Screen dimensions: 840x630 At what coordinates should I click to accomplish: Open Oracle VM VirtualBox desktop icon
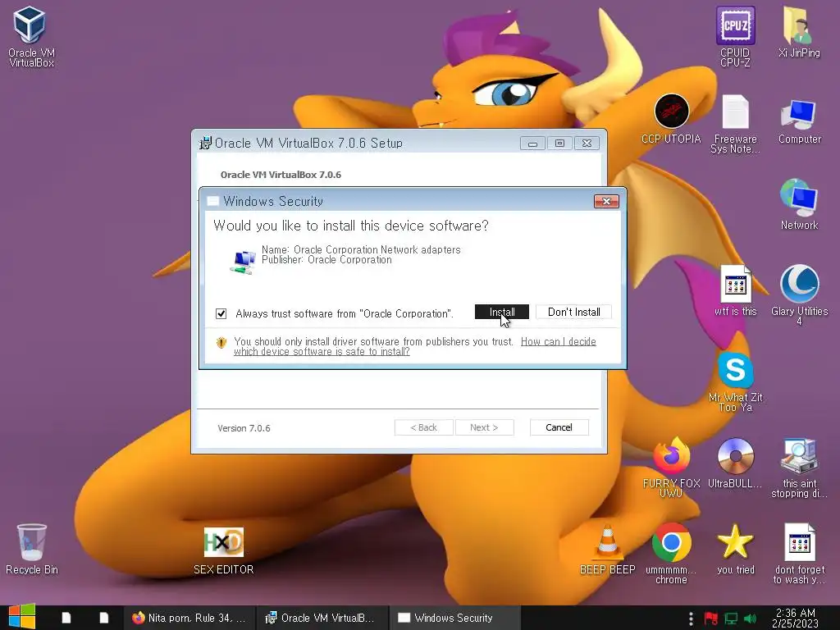click(x=30, y=36)
